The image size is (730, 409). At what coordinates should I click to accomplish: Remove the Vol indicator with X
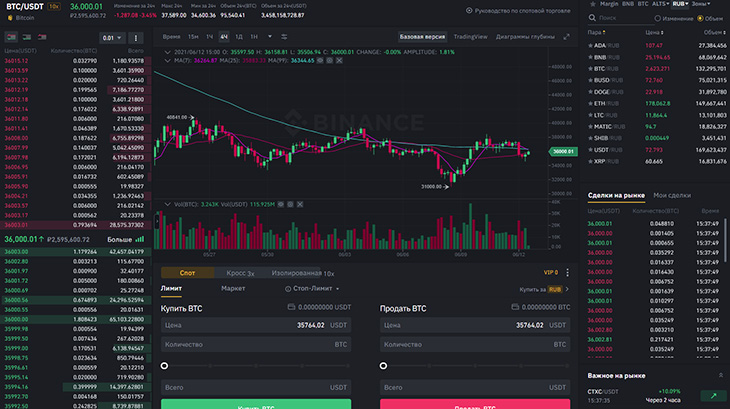click(300, 204)
